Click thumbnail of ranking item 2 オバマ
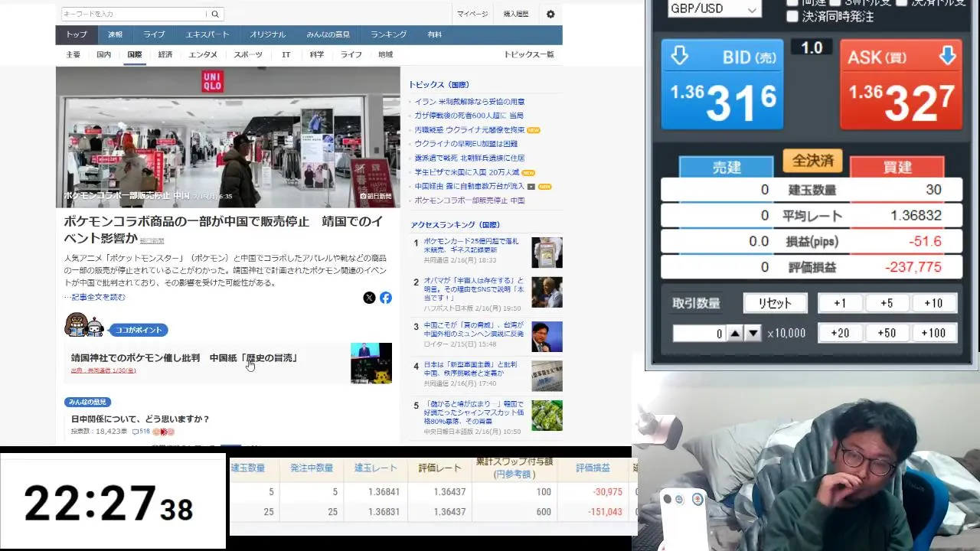980x551 pixels. point(547,292)
